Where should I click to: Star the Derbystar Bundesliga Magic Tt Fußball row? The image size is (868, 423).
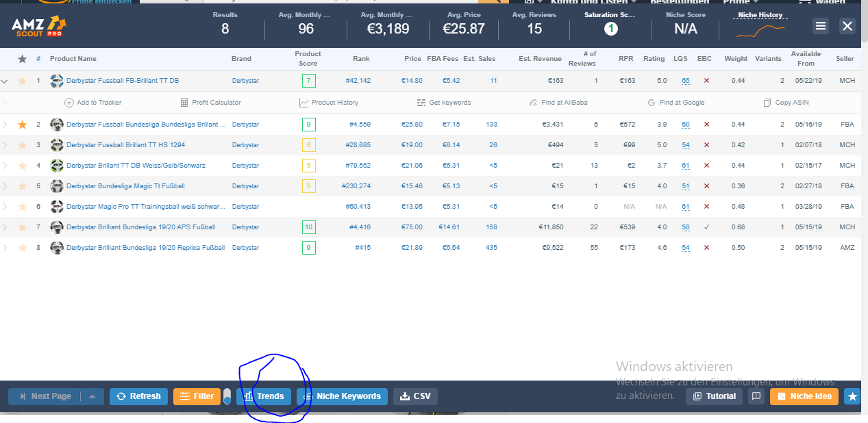22,186
